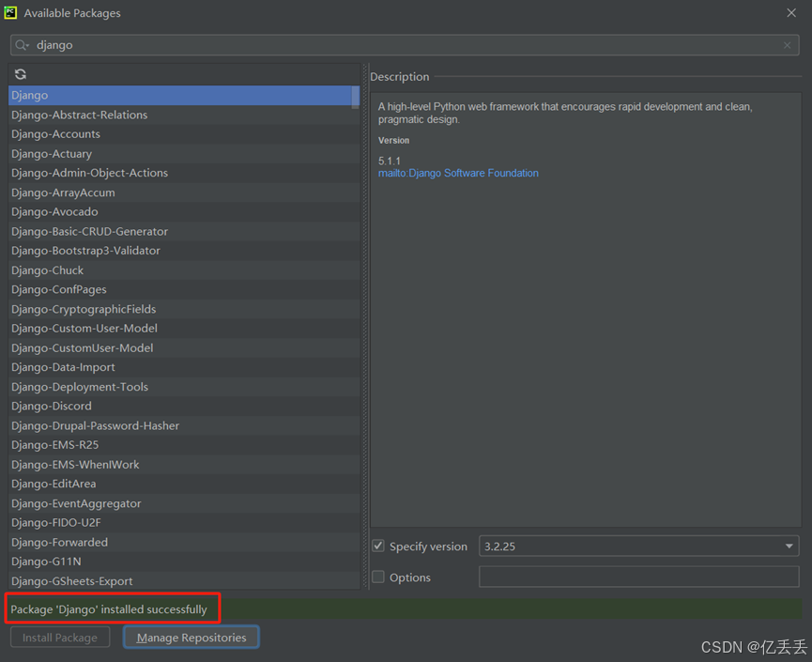
Task: Select Django-Accounts in the list
Action: pos(184,134)
